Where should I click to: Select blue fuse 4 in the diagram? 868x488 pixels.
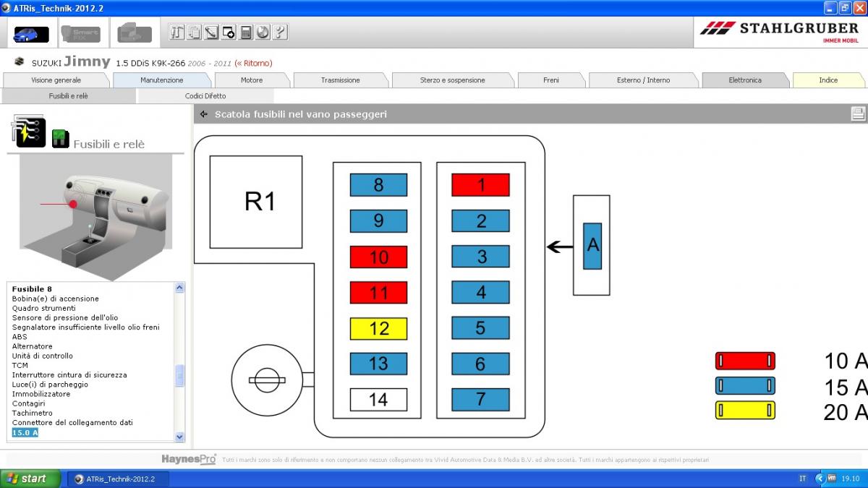pyautogui.click(x=480, y=292)
